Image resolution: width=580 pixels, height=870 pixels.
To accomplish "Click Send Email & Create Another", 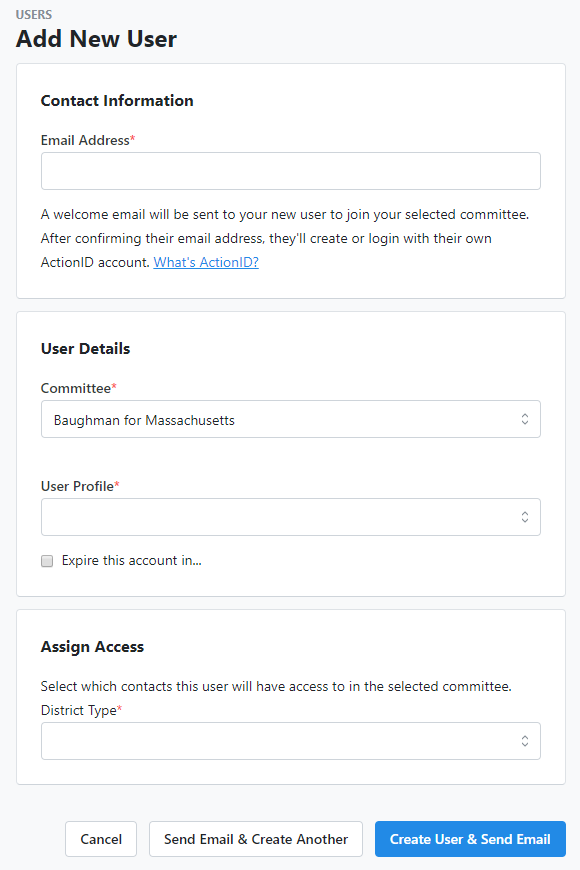I will 255,839.
